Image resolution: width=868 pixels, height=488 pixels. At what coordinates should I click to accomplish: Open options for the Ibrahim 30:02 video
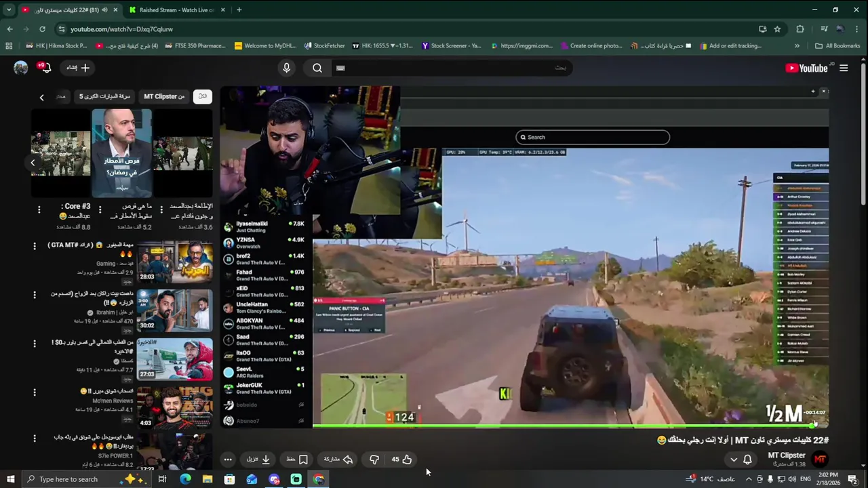[x=35, y=295]
